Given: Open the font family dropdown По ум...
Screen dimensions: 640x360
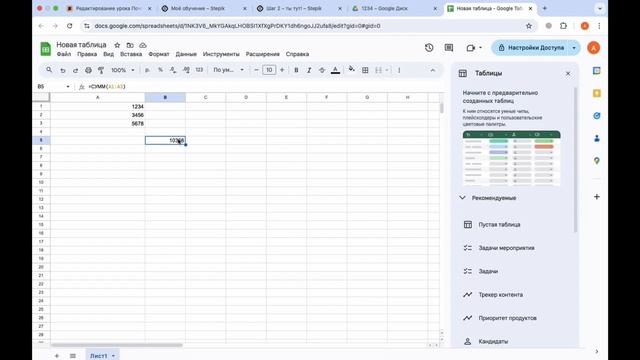Looking at the screenshot, I should [229, 70].
